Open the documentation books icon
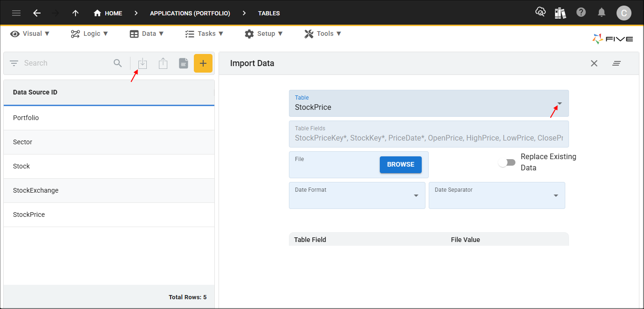The image size is (644, 309). 560,13
